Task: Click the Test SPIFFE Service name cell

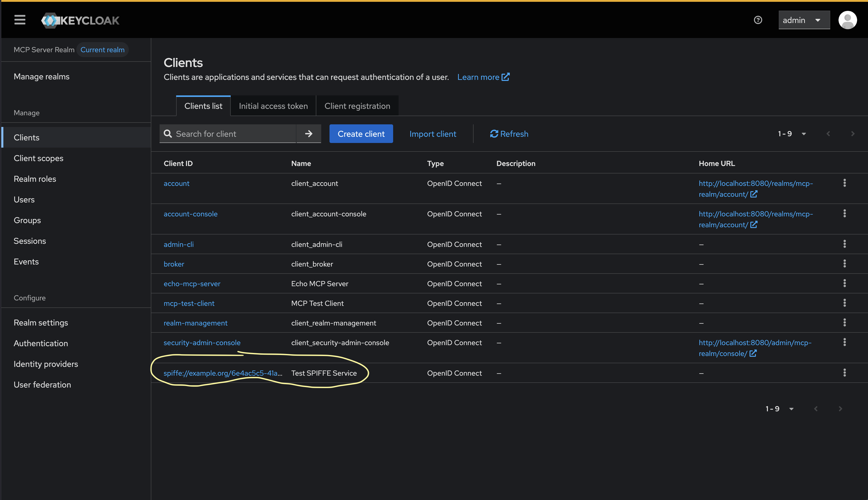Action: tap(324, 373)
